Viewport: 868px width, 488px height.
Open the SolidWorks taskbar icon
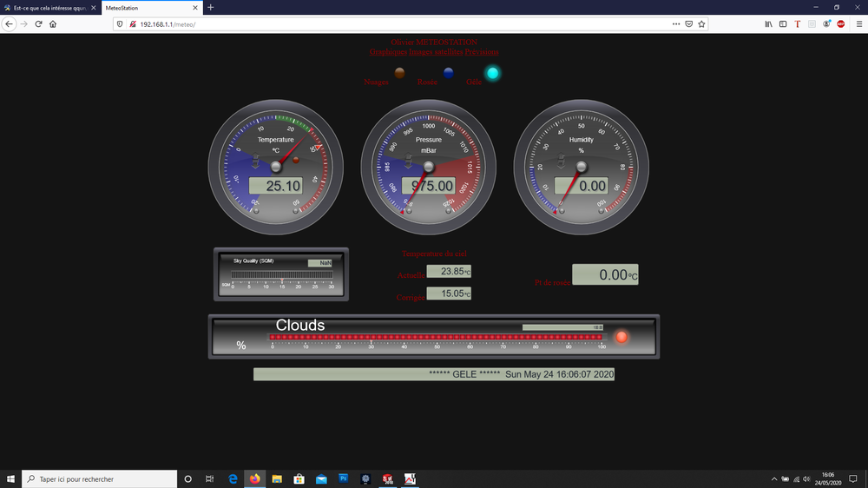click(387, 478)
